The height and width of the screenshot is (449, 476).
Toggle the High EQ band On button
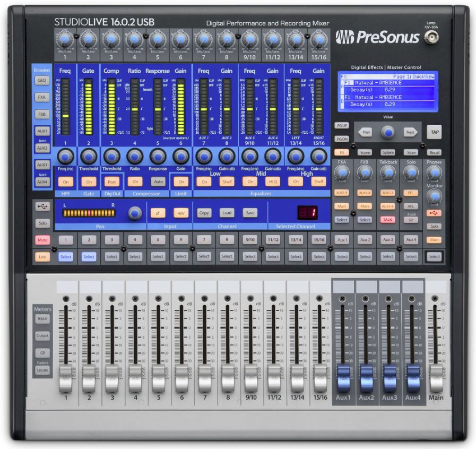[x=296, y=181]
